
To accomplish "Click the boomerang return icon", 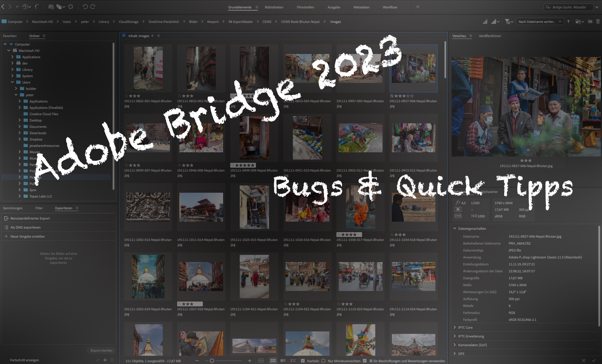I will click(37, 7).
